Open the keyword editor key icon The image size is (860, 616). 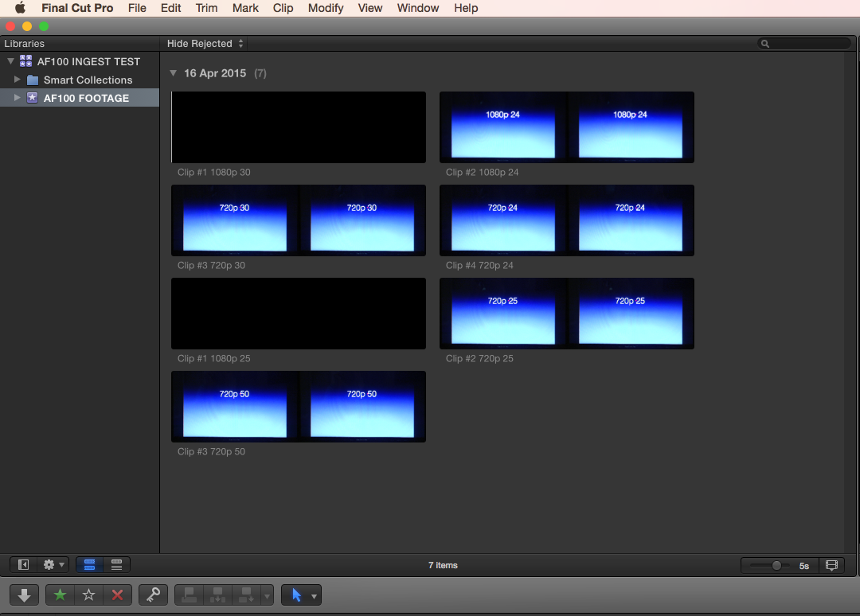(153, 595)
